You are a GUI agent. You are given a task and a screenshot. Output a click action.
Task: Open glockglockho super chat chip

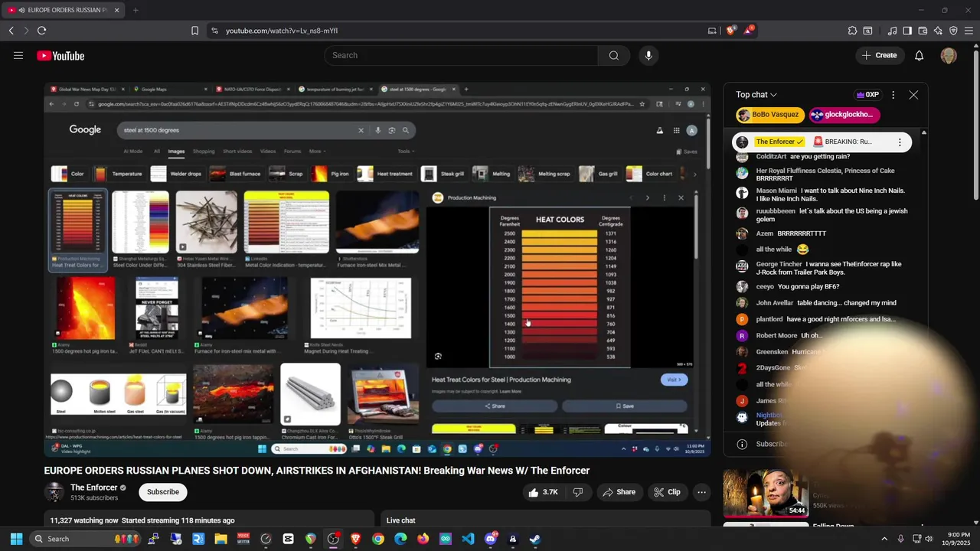pyautogui.click(x=844, y=115)
